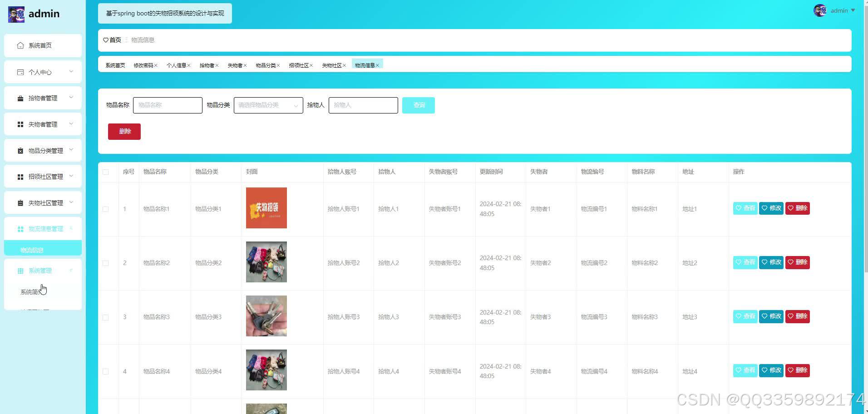Switch to the 修改密码 tab
The width and height of the screenshot is (868, 414).
point(143,65)
